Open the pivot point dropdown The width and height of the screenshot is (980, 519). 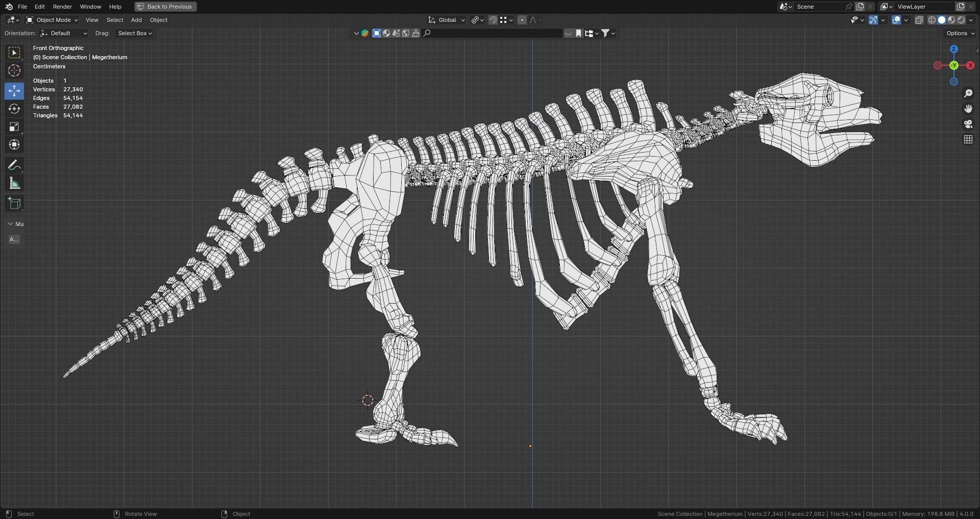point(477,20)
